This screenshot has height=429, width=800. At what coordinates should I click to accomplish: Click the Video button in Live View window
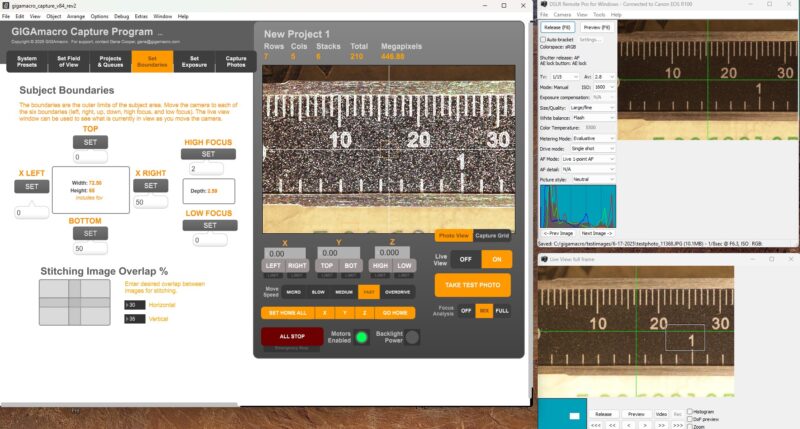point(661,414)
